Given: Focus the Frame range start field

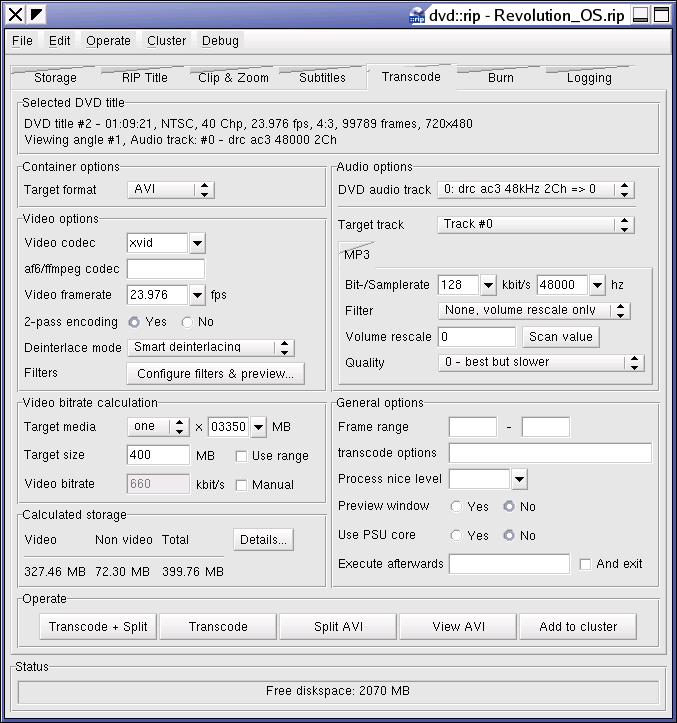Looking at the screenshot, I should [x=473, y=427].
